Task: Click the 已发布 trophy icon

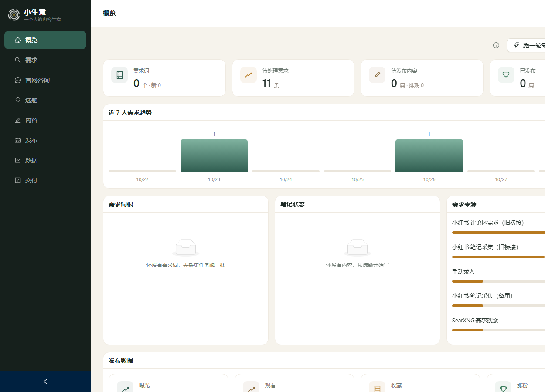Action: 506,75
